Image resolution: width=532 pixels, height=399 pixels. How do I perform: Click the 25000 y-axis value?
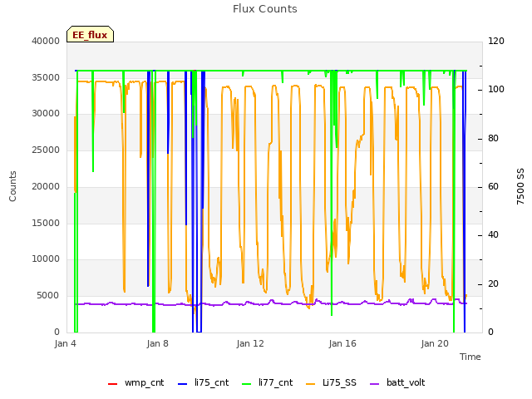tap(46, 150)
